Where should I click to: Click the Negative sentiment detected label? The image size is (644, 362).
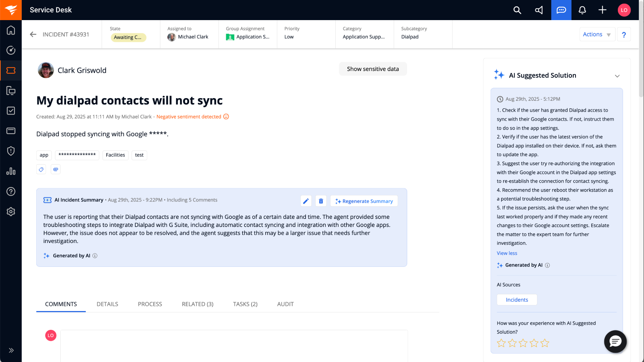click(189, 117)
